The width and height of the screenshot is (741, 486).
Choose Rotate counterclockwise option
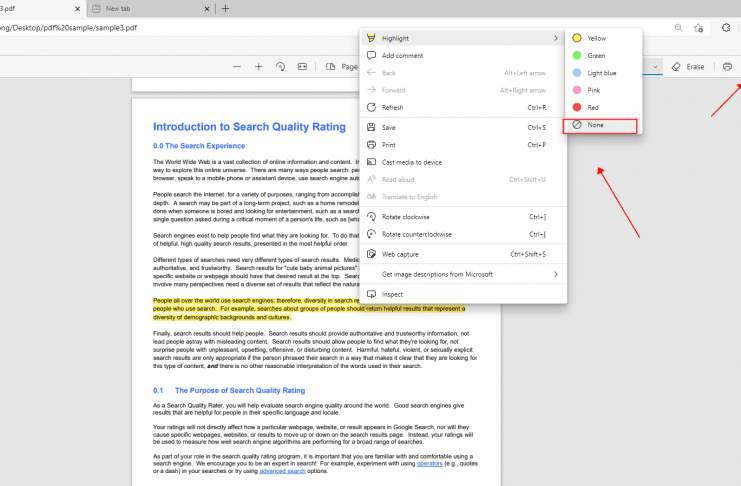point(463,234)
